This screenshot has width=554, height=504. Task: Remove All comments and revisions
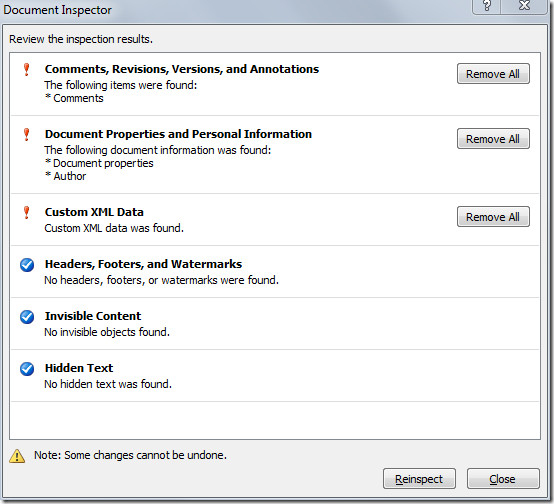click(x=493, y=74)
